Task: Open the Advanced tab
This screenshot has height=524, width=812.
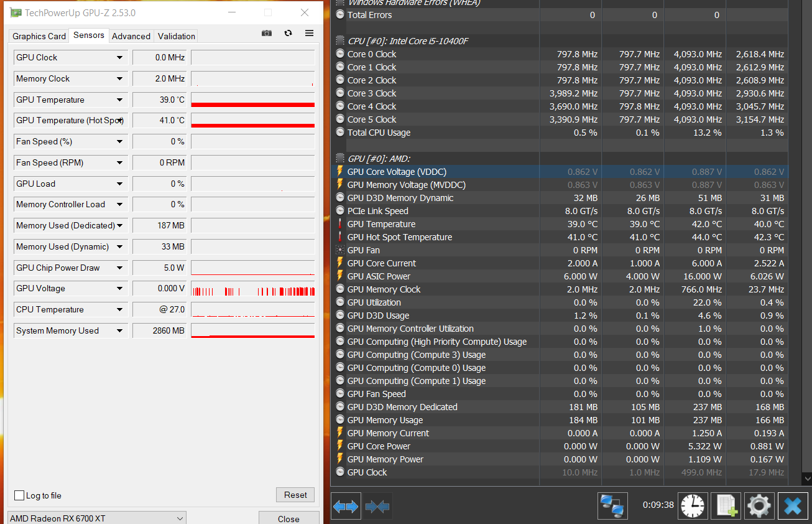Action: point(131,36)
